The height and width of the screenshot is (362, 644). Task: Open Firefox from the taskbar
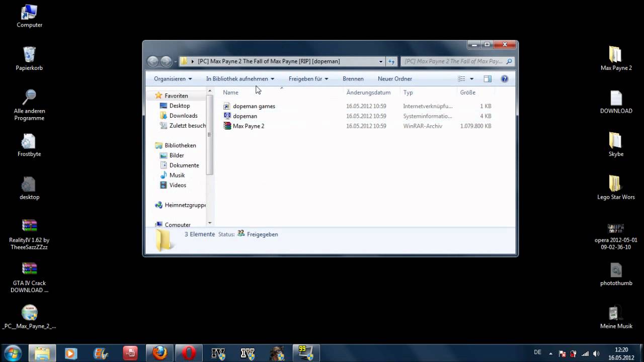coord(160,353)
